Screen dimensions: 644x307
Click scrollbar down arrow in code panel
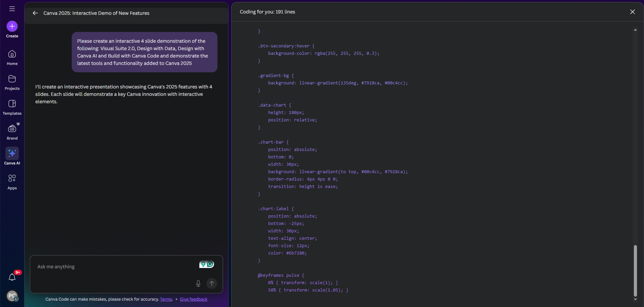tap(635, 299)
